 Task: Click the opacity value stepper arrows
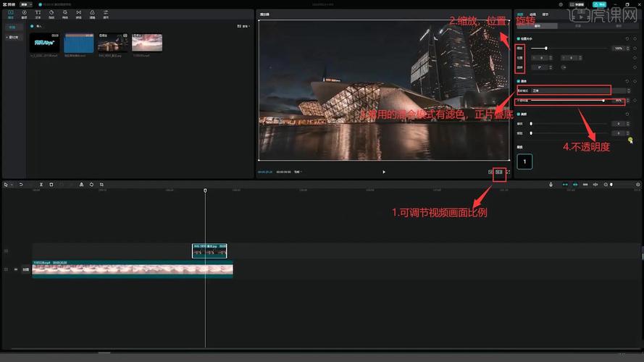pos(627,101)
